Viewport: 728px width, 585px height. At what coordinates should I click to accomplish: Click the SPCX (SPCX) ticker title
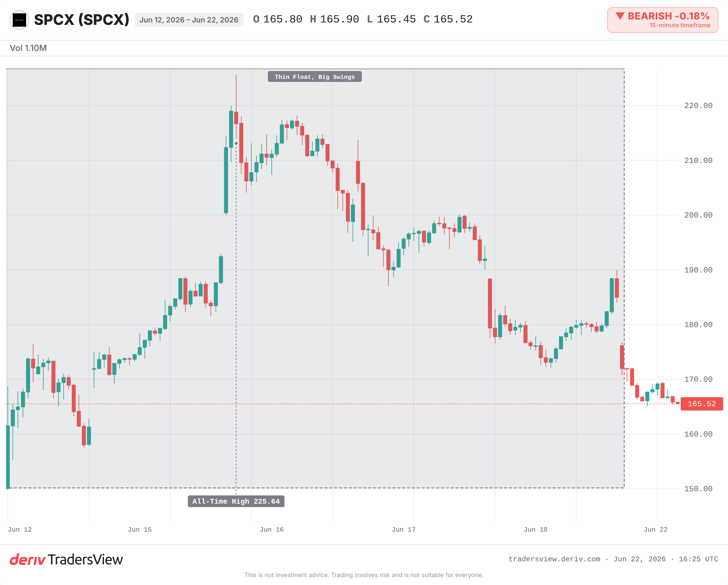point(82,20)
